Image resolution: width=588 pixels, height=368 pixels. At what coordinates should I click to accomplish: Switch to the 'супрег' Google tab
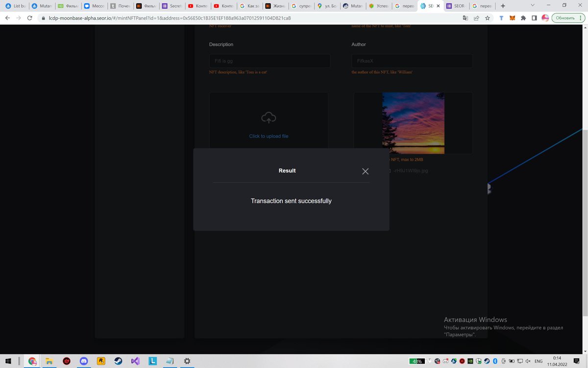[301, 6]
